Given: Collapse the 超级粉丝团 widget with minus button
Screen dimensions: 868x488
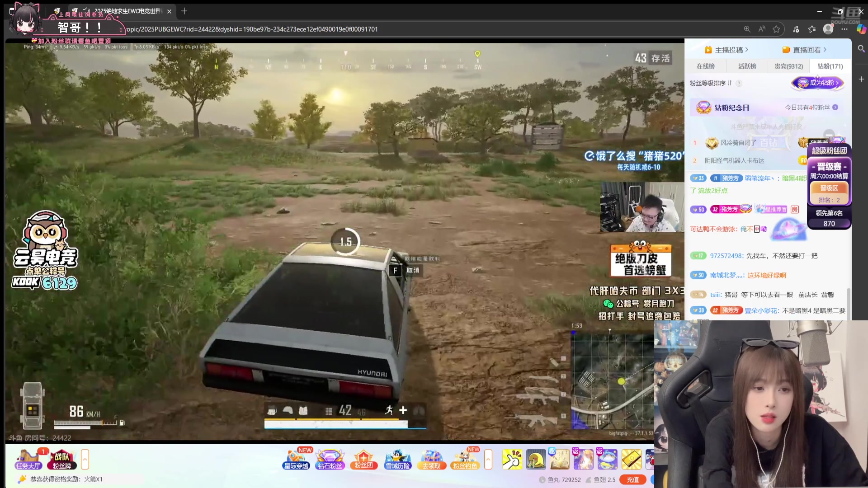Looking at the screenshot, I should [829, 135].
